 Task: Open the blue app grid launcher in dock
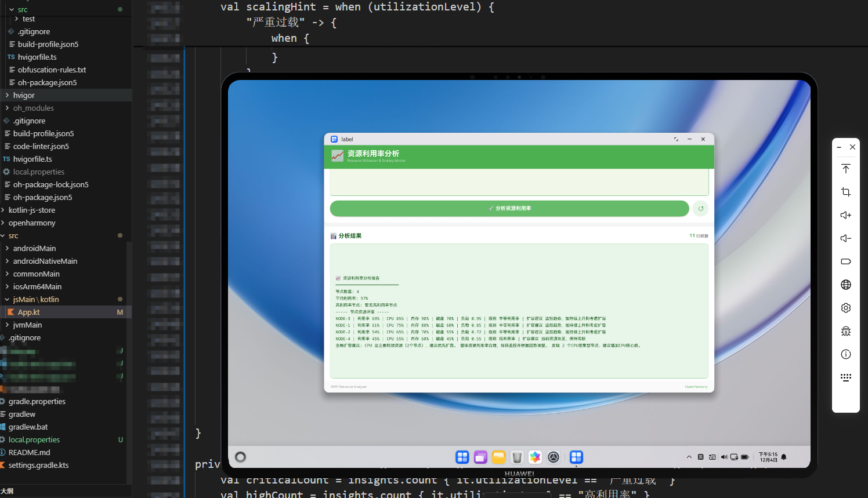(x=462, y=457)
